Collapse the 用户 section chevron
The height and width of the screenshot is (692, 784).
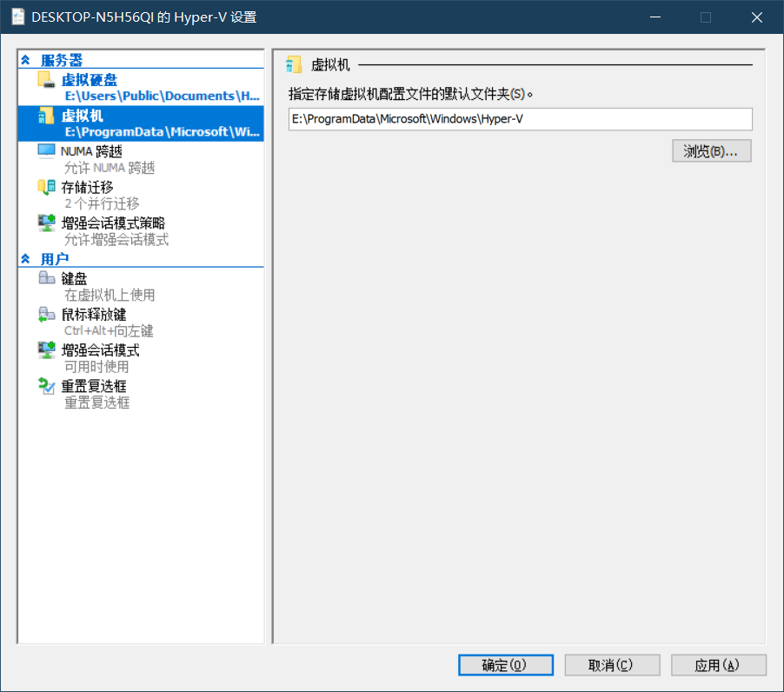tap(25, 259)
